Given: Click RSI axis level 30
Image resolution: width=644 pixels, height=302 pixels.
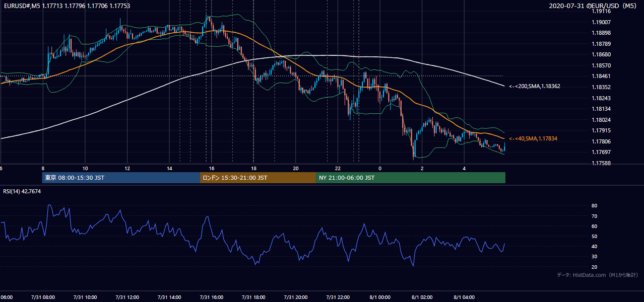Looking at the screenshot, I should pyautogui.click(x=594, y=257).
